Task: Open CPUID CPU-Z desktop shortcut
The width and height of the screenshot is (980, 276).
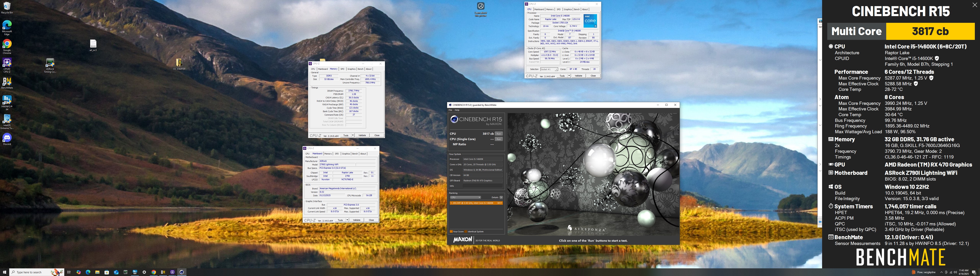Action: (7, 65)
